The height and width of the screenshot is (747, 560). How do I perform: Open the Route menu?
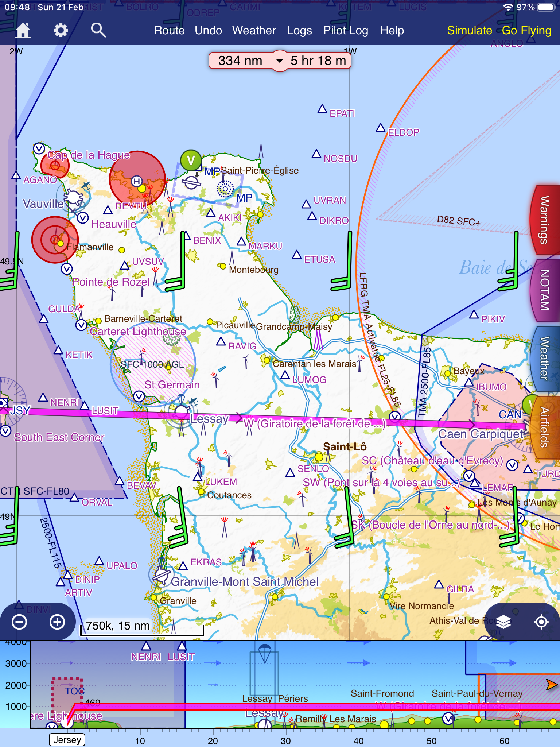pyautogui.click(x=169, y=31)
